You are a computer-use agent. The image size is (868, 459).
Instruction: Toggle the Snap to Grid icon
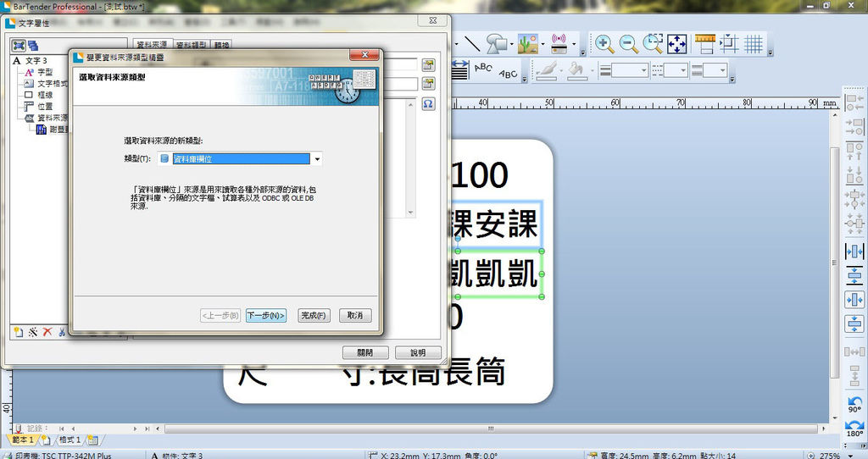click(729, 44)
